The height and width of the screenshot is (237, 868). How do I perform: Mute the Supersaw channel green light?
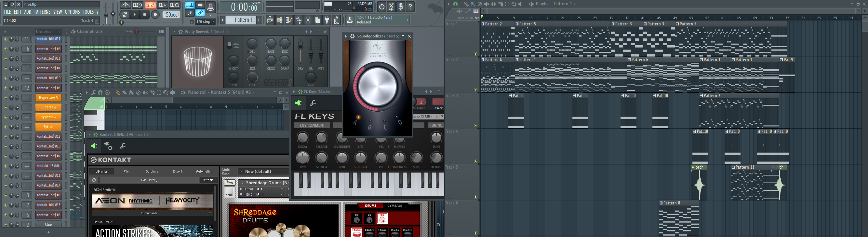6,107
